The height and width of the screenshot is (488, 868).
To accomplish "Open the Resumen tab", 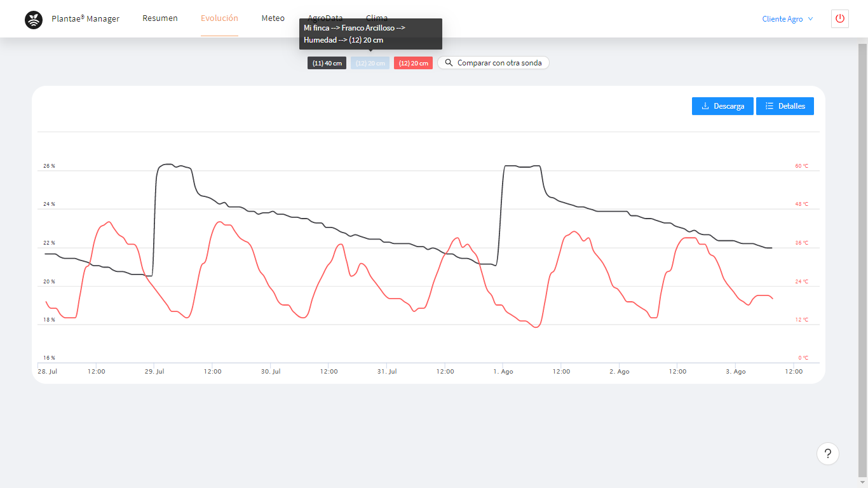I will [x=160, y=18].
